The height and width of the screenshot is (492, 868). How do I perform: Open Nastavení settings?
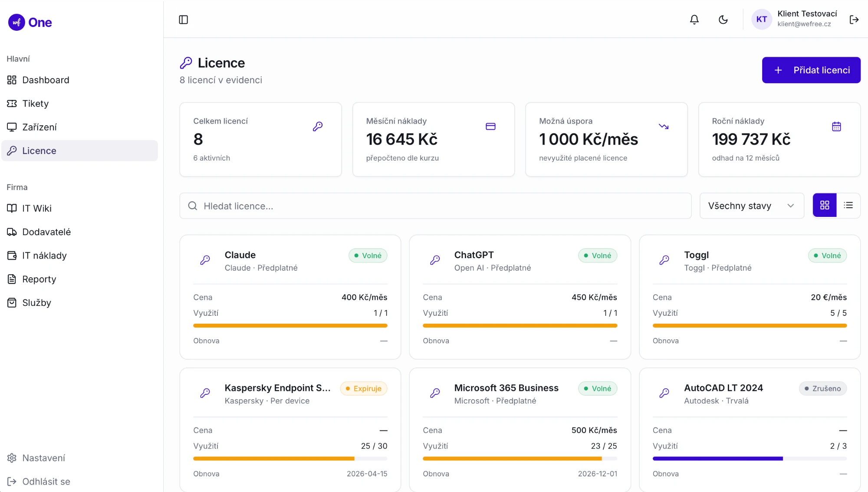(x=80, y=458)
